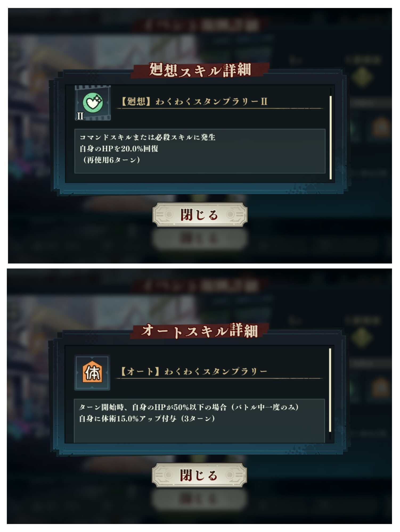Viewport: 400px width, 532px height.
Task: Click the blurred diamond icon in the lower screenshot
Action: (x=362, y=338)
